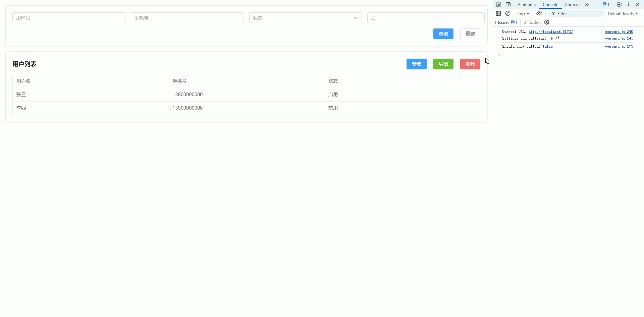Open DevTools settings gear in top bar
The width and height of the screenshot is (644, 317).
tap(619, 4)
